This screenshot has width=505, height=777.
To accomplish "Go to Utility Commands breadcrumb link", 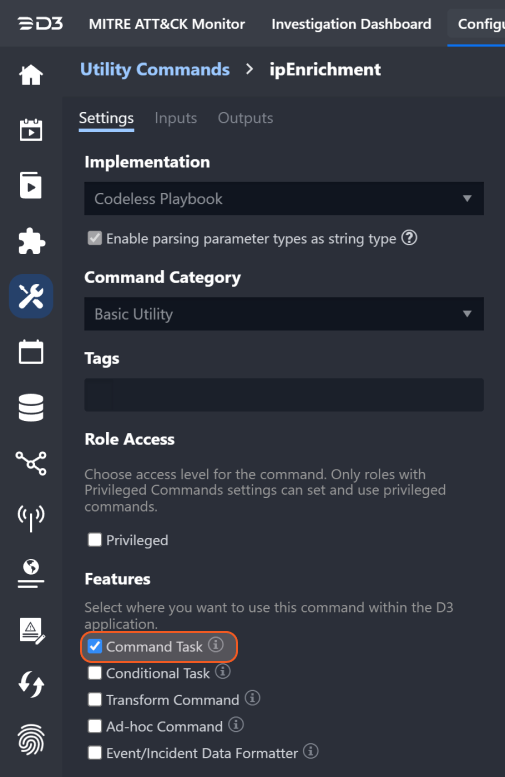I will tap(155, 69).
